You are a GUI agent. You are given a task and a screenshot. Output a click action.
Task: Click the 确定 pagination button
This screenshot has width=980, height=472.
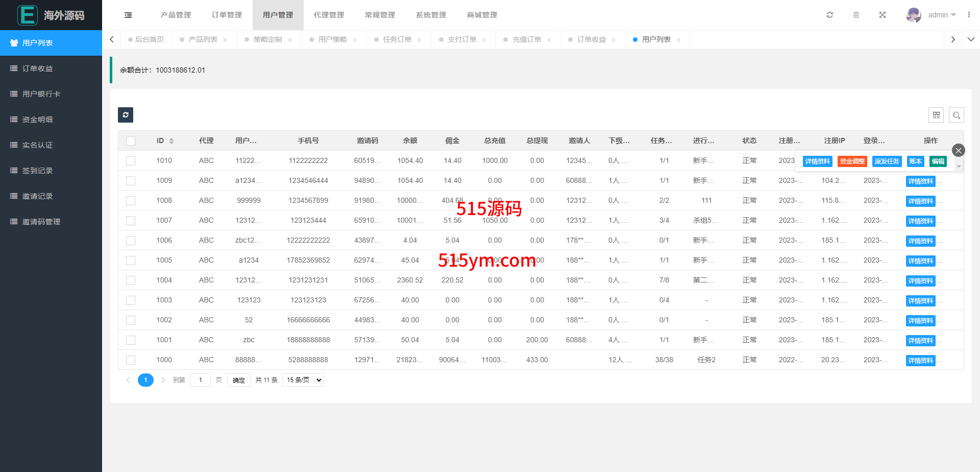click(239, 380)
